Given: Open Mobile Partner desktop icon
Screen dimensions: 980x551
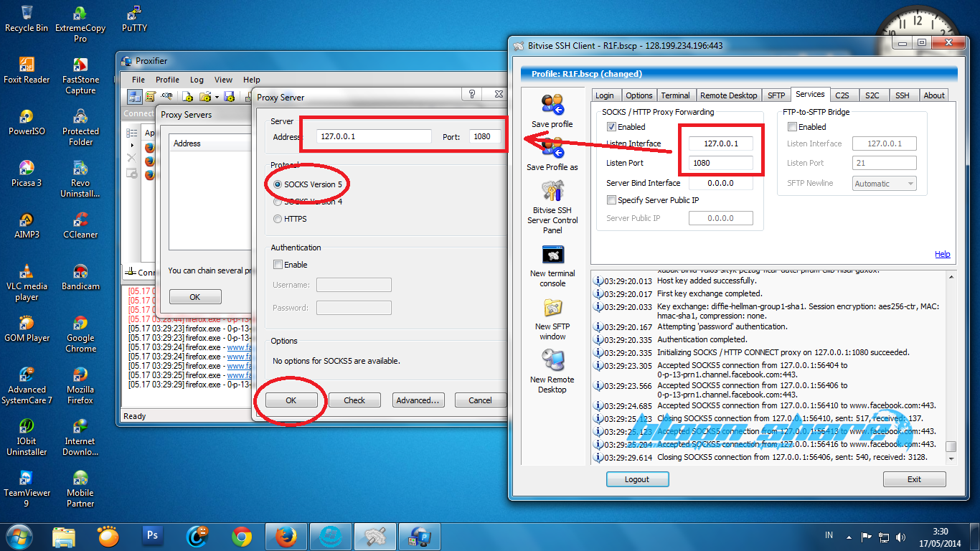Looking at the screenshot, I should pyautogui.click(x=80, y=478).
